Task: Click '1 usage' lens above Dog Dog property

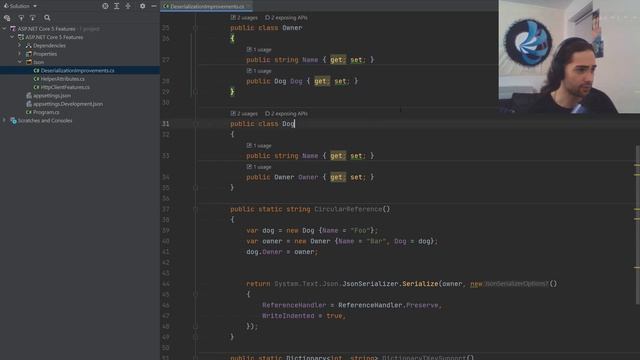Action: [x=259, y=71]
